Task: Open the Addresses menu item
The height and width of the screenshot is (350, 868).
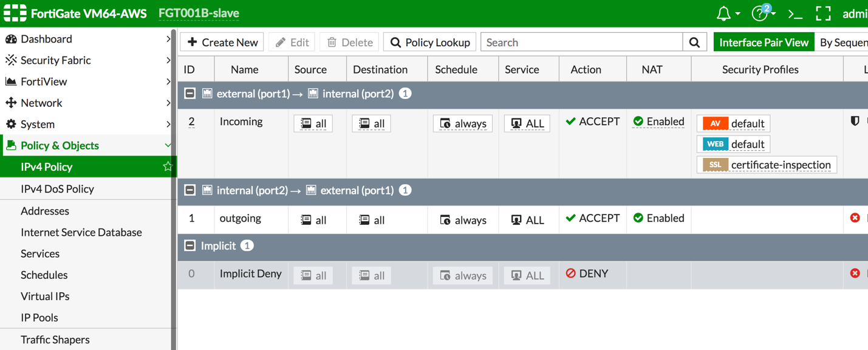Action: click(x=45, y=211)
